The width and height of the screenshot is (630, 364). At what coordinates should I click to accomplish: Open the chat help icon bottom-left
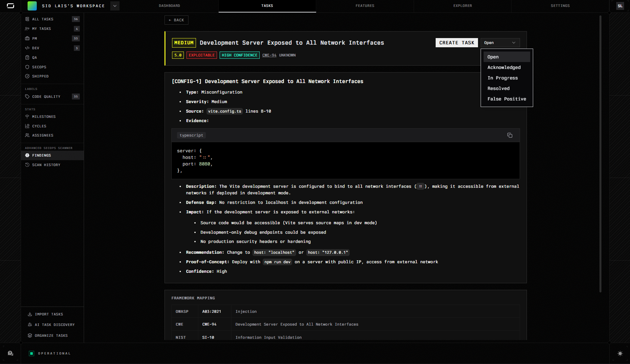(11, 353)
